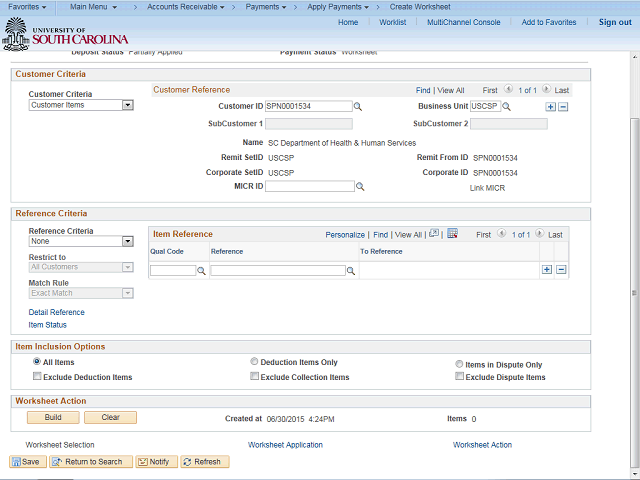This screenshot has width=640, height=480.
Task: Sign out of the system
Action: (x=615, y=22)
